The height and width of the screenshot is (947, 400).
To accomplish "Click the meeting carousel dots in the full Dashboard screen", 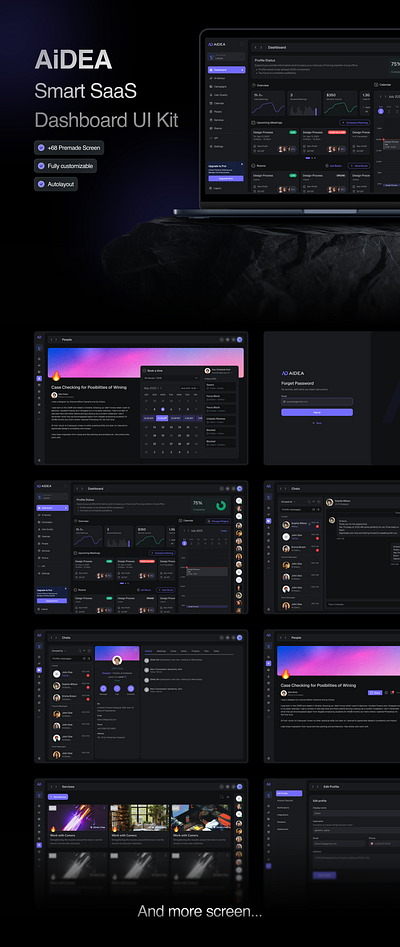I will click(124, 583).
